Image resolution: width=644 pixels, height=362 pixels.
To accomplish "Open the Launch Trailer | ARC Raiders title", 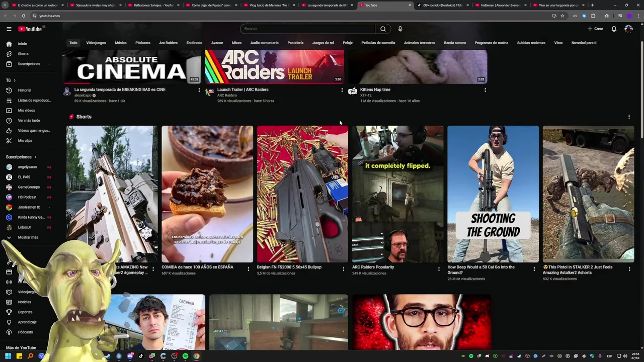I will point(243,89).
